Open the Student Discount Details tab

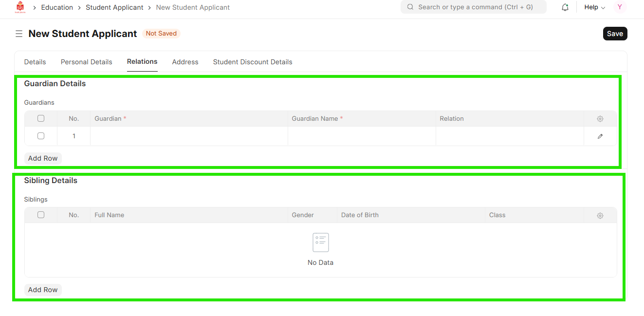pyautogui.click(x=252, y=62)
